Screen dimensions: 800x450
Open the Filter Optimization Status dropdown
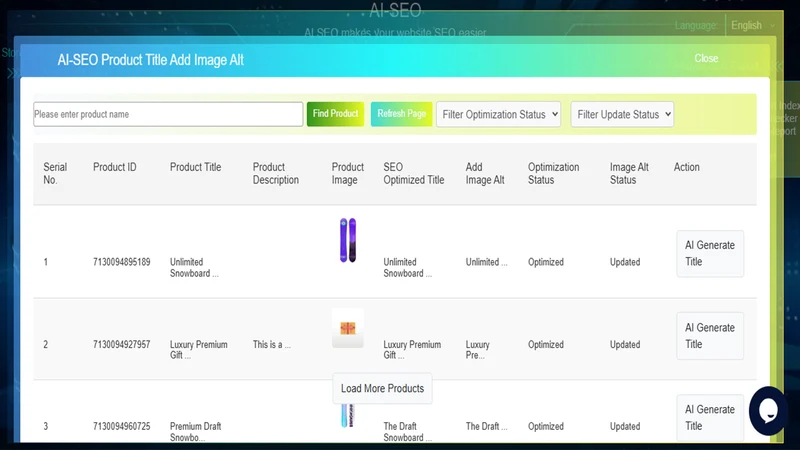click(x=498, y=114)
